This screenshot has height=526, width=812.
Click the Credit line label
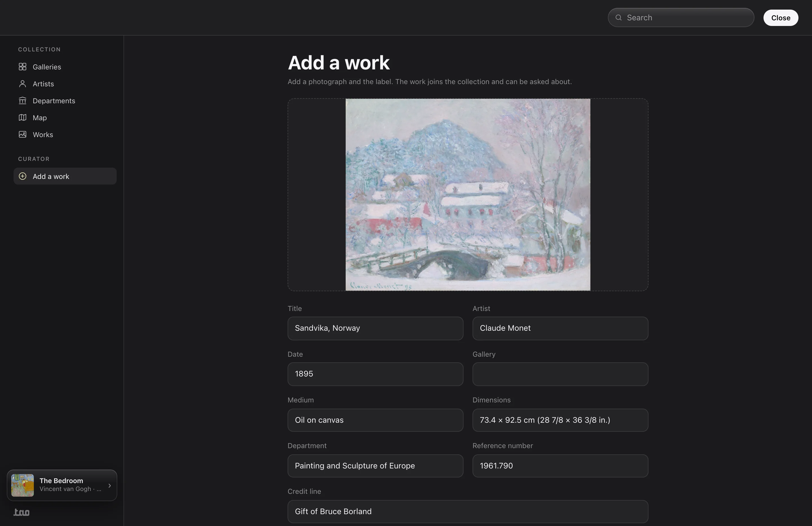304,492
